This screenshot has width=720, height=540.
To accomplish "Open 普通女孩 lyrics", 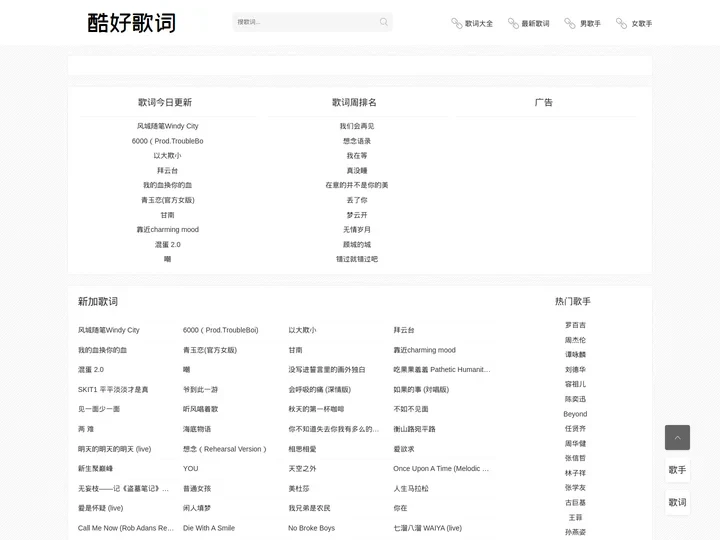I will [x=197, y=489].
